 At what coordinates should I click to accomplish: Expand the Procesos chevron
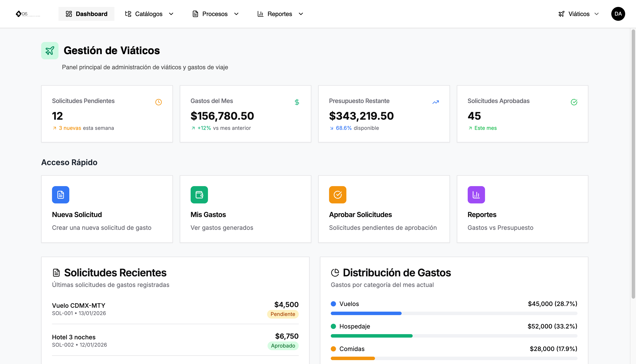pyautogui.click(x=236, y=14)
